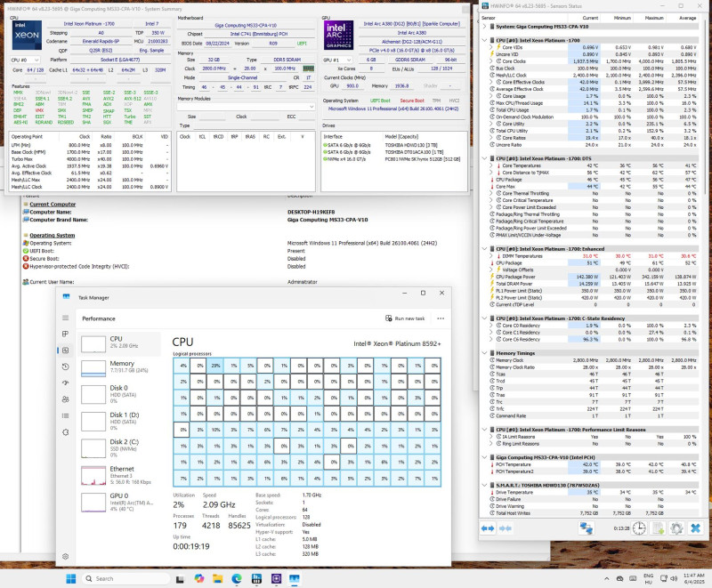Open Memory Modules selection dropdown
This screenshot has height=588, width=712.
pyautogui.click(x=246, y=107)
